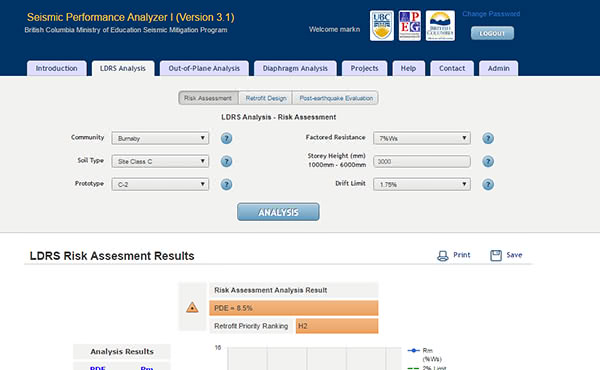Click the H2 priority ranking cell

point(337,326)
